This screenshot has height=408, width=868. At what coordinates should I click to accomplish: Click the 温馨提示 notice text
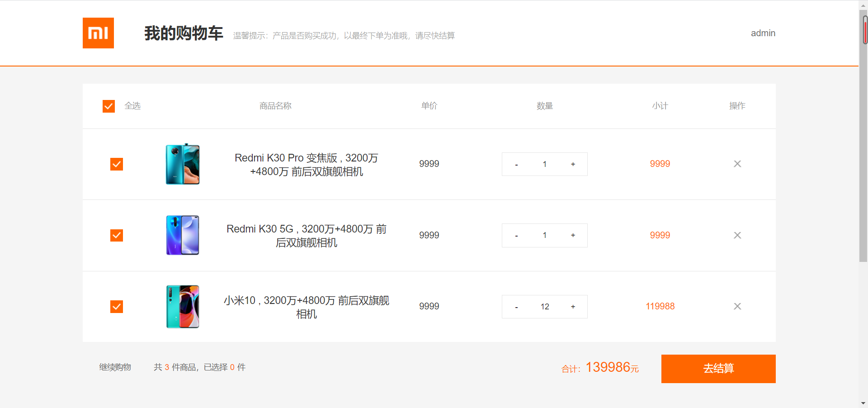[x=344, y=36]
